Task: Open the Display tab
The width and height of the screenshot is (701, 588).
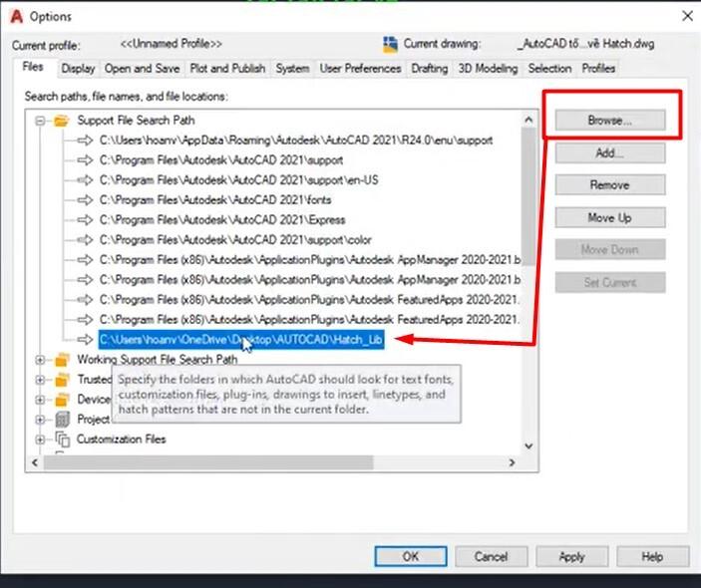Action: point(78,69)
